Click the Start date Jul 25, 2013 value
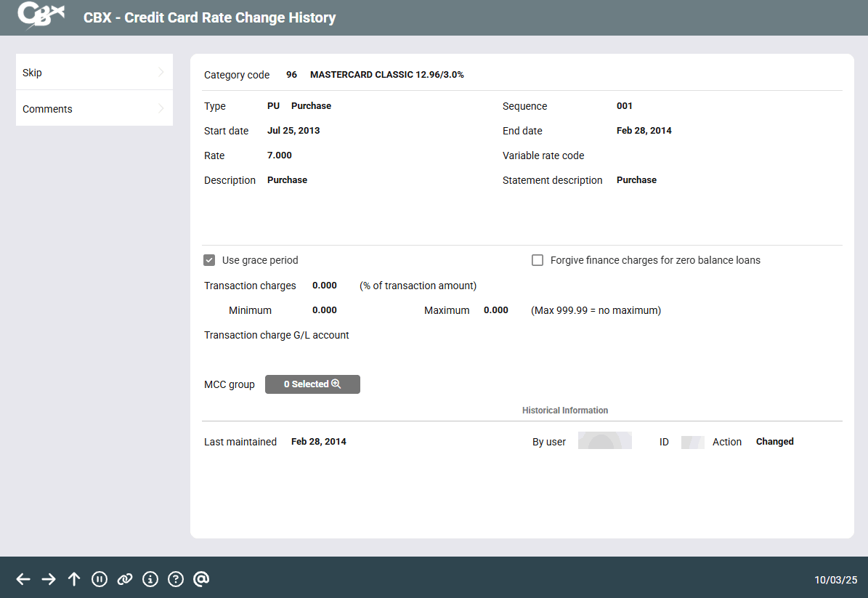This screenshot has width=868, height=598. point(293,131)
